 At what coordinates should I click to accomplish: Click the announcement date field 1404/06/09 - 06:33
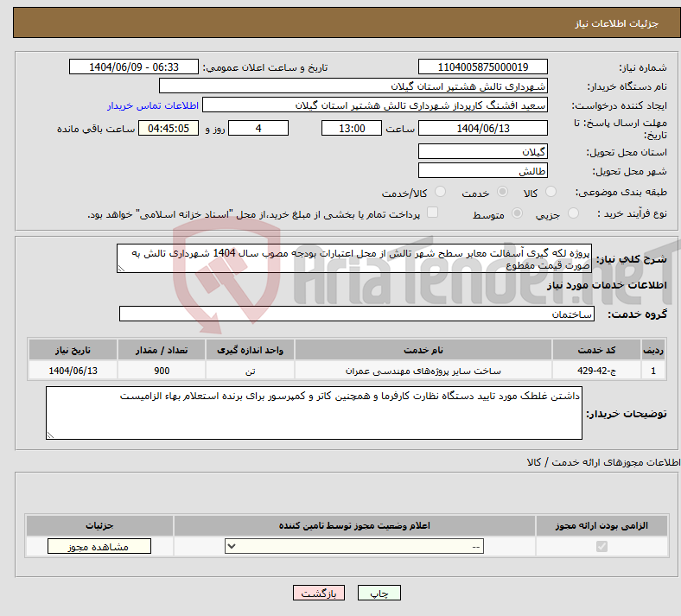[x=134, y=67]
